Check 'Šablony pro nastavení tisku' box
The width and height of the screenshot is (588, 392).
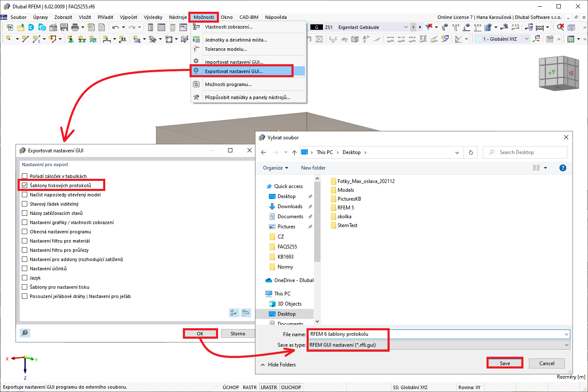tap(25, 287)
